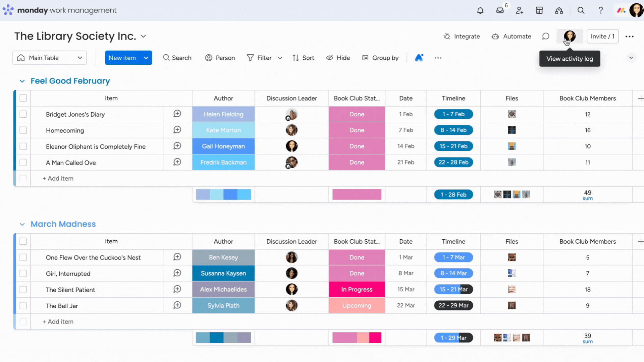This screenshot has width=644, height=362.
Task: Click the Hide toolbar item
Action: pos(338,57)
